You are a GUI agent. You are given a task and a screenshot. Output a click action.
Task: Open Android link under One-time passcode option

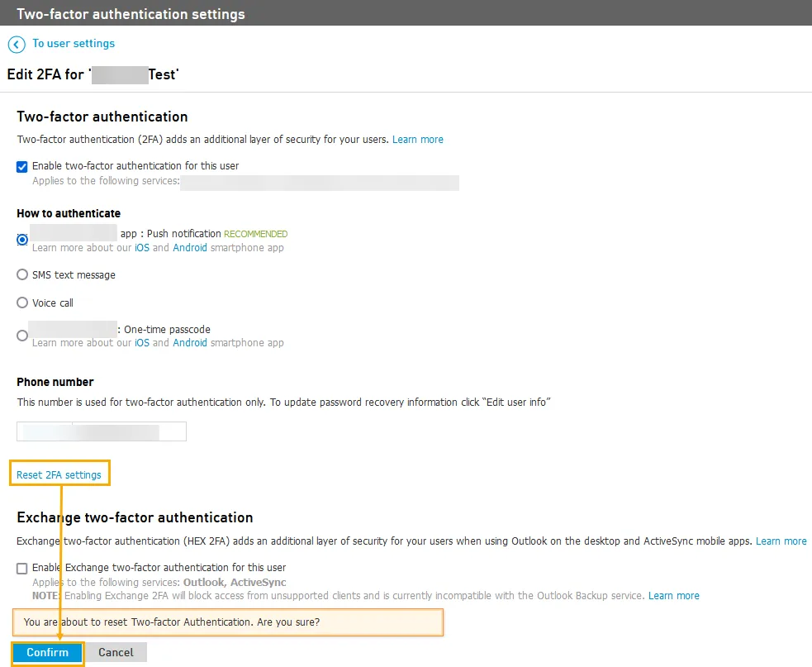tap(189, 342)
